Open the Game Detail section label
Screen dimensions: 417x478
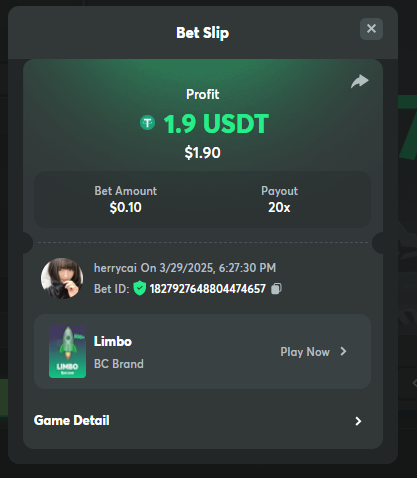pos(72,420)
